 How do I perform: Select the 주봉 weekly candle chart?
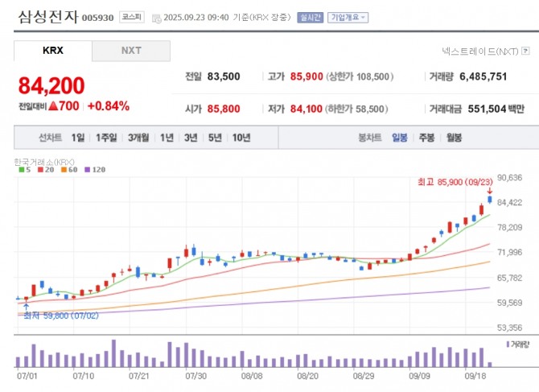(x=426, y=138)
